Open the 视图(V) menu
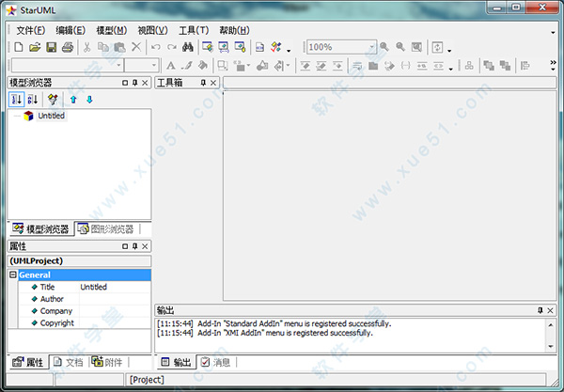The image size is (564, 392). coord(153,31)
